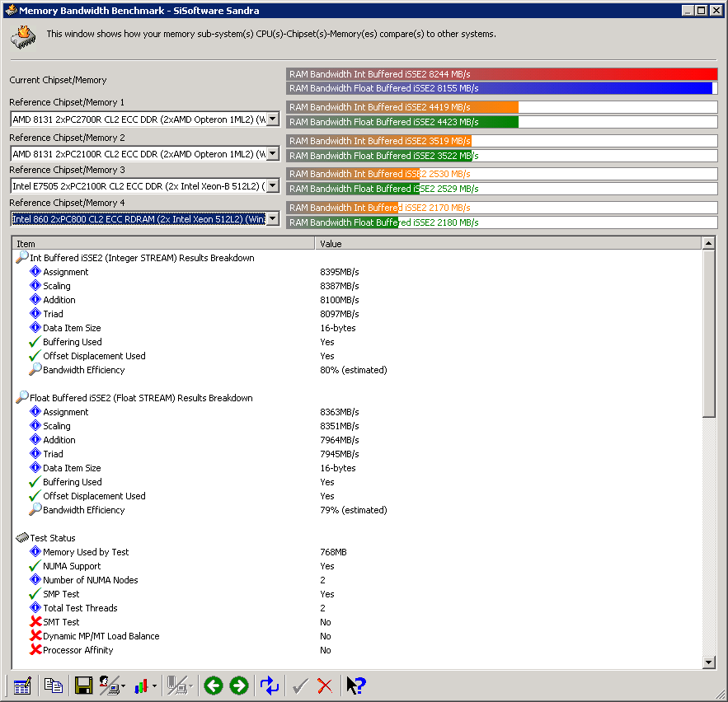Click the green check icon beside NUMA Support
This screenshot has height=702, width=728.
(x=35, y=565)
